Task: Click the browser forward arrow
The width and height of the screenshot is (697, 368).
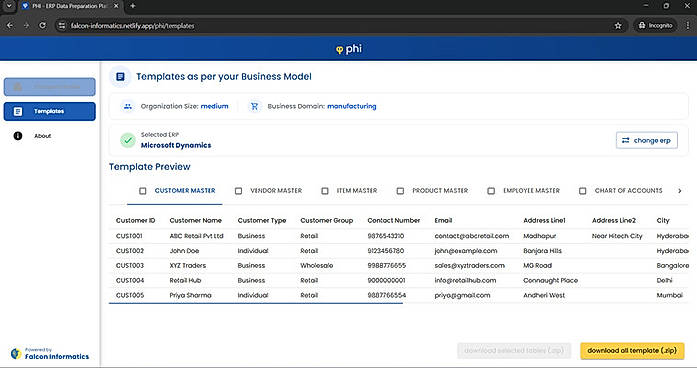Action: tap(26, 26)
